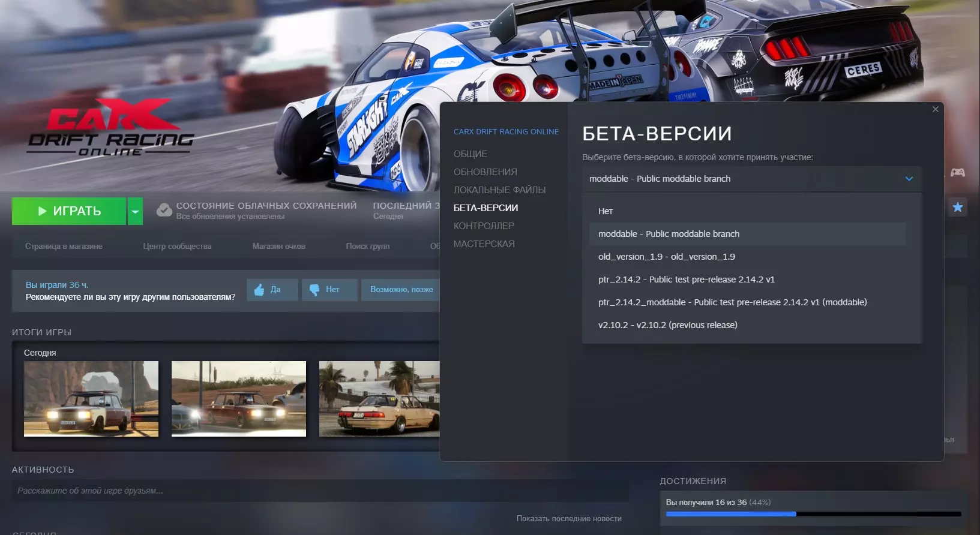Screen dimensions: 980x535
Task: Click the thumbs down Нет button
Action: tap(329, 290)
